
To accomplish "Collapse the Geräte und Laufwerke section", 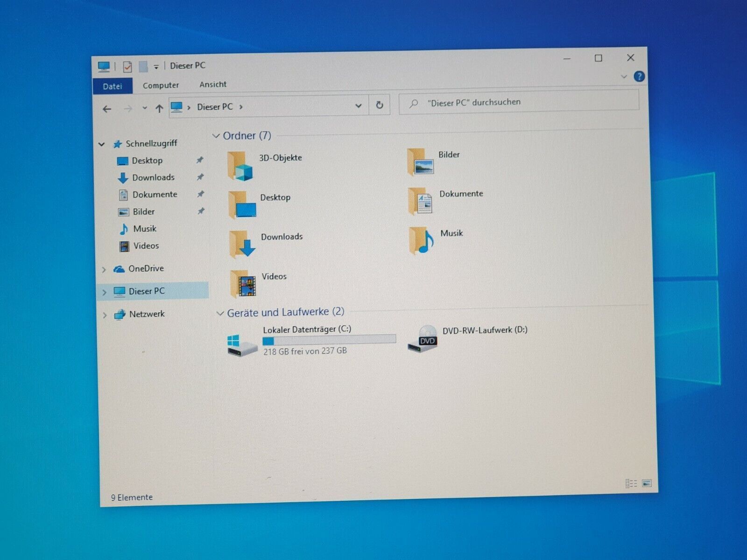I will pos(220,313).
